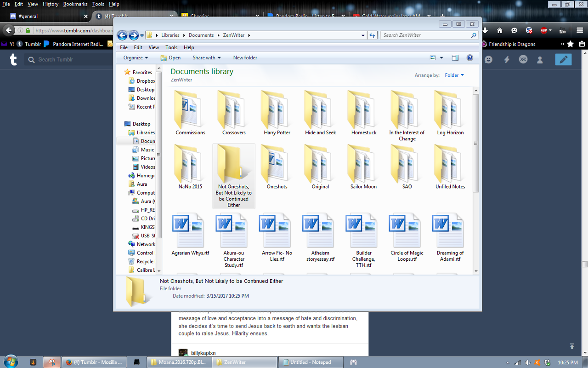Select Atheism storyessay.rtf file
588x368 pixels.
tap(321, 237)
